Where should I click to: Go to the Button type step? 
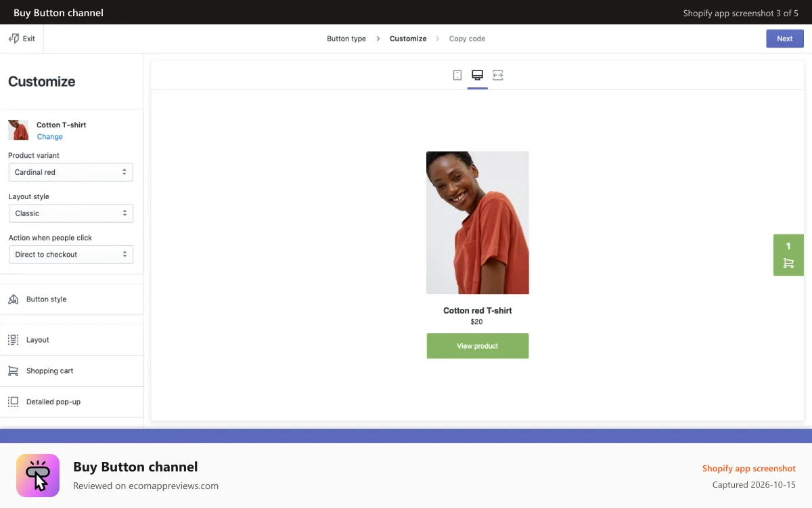346,39
